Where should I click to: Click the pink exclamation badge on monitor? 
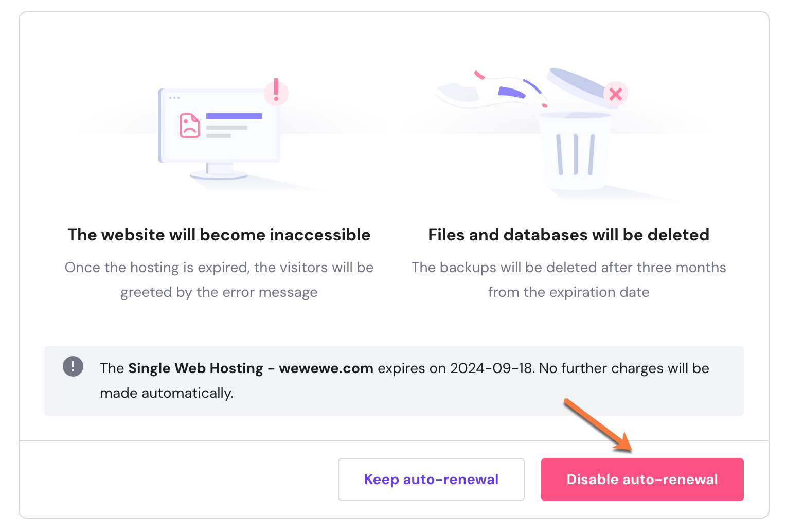coord(276,92)
